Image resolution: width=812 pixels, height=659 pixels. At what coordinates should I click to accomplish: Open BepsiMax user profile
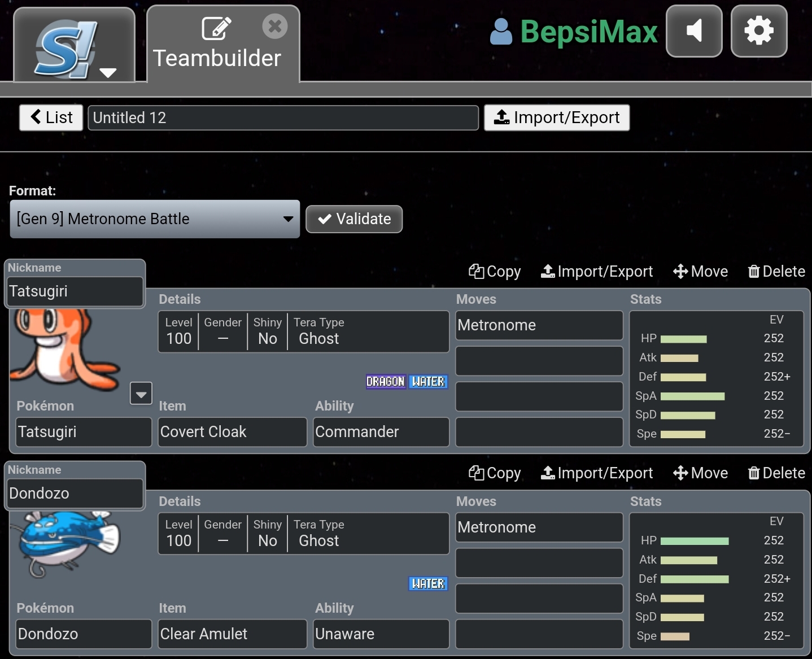(574, 31)
